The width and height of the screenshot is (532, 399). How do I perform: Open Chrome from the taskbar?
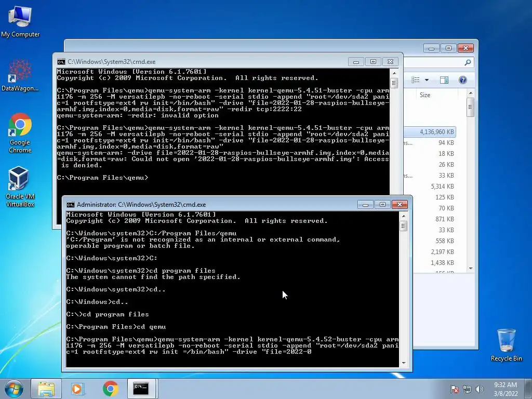110,389
